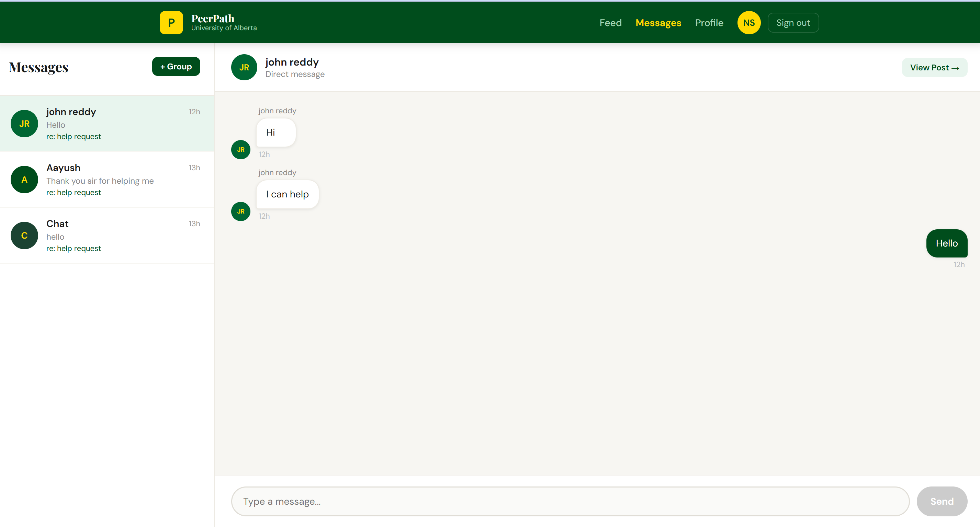Open the Chat group conversation

114,236
